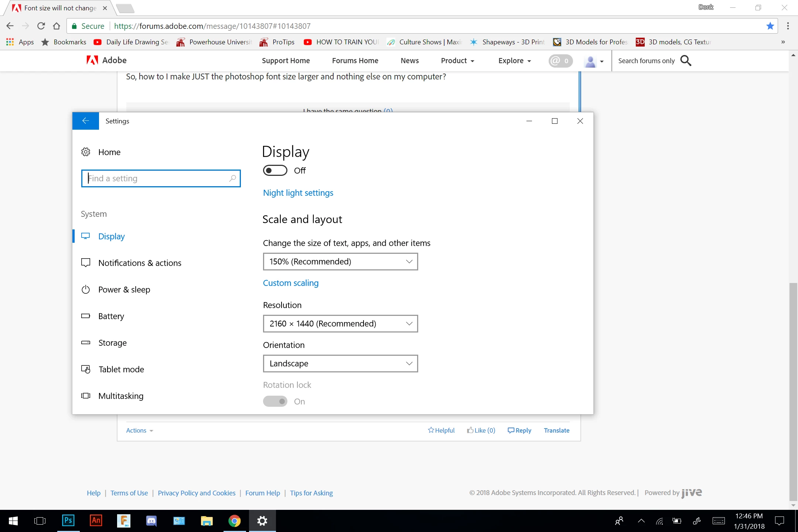Toggle the Rotation lock switch
The image size is (798, 532).
[275, 401]
